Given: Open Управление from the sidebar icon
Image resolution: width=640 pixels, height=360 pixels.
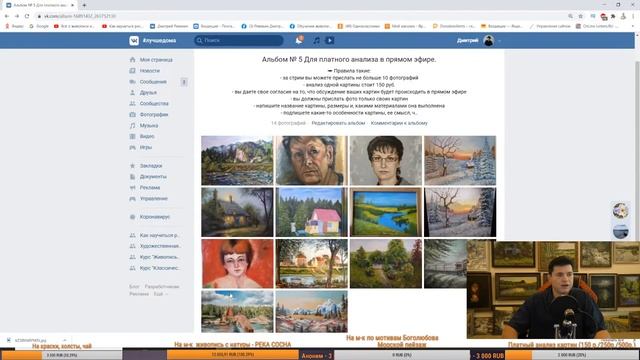Looking at the screenshot, I should (132, 199).
